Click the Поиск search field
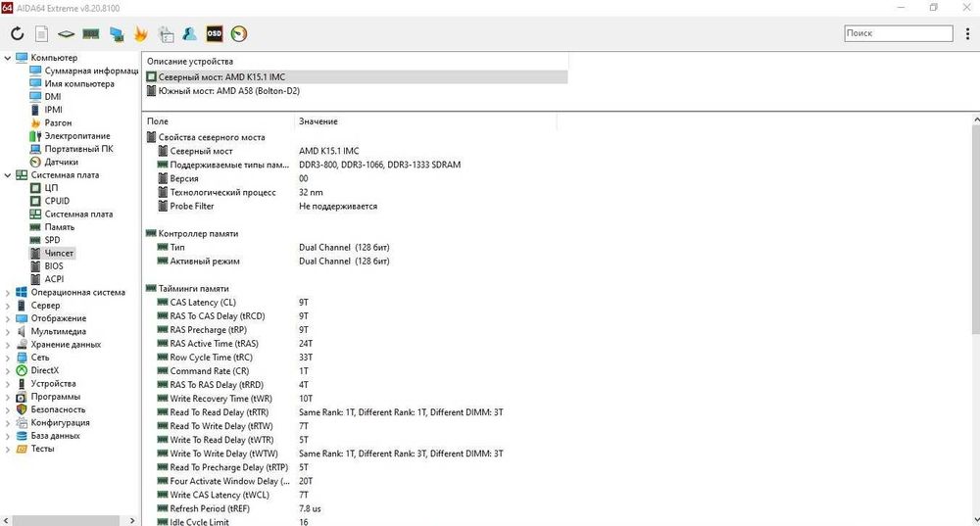 click(898, 33)
